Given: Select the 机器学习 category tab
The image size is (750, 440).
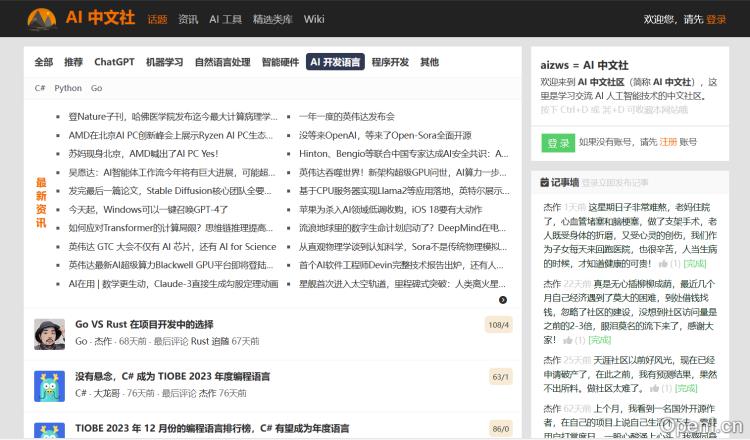Looking at the screenshot, I should tap(165, 62).
